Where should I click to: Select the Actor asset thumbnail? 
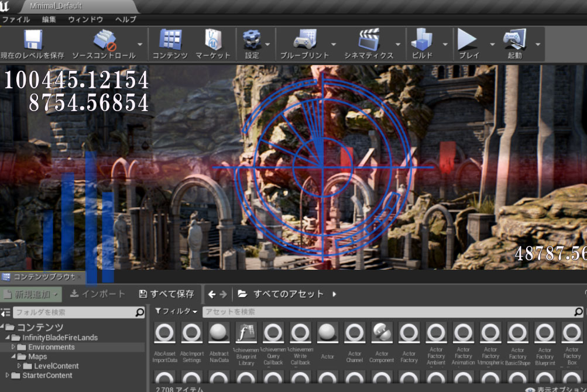pos(327,332)
